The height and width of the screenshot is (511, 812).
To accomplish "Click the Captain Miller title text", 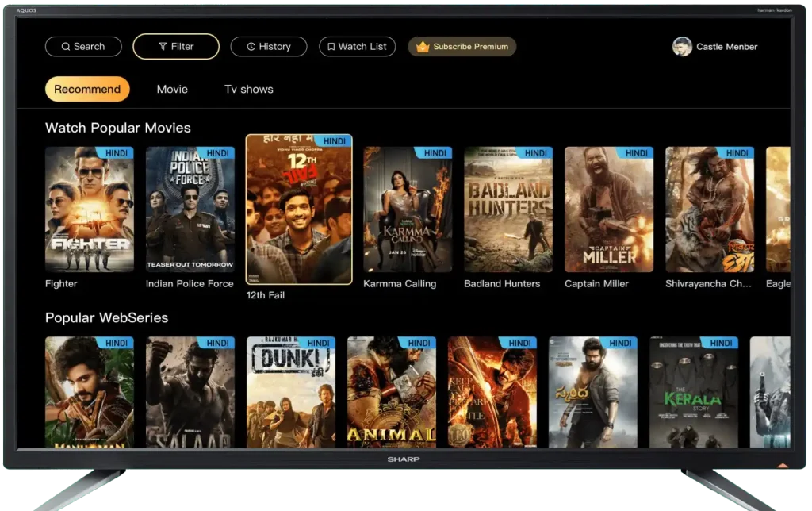I will pyautogui.click(x=596, y=284).
